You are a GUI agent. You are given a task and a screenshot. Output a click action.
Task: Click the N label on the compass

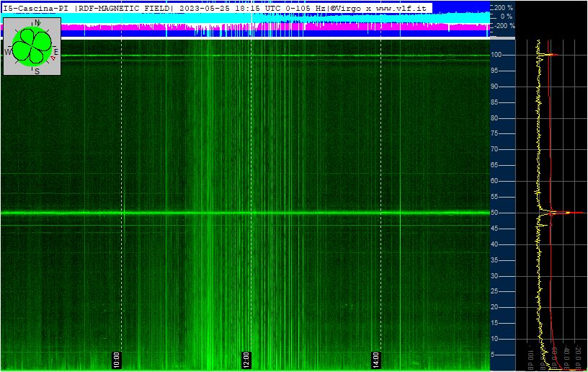pyautogui.click(x=37, y=22)
